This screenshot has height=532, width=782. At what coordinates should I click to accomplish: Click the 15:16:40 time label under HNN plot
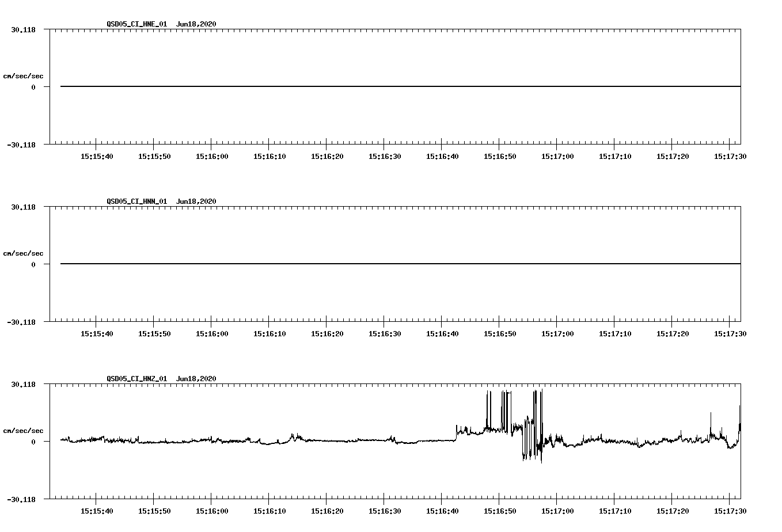click(x=442, y=333)
